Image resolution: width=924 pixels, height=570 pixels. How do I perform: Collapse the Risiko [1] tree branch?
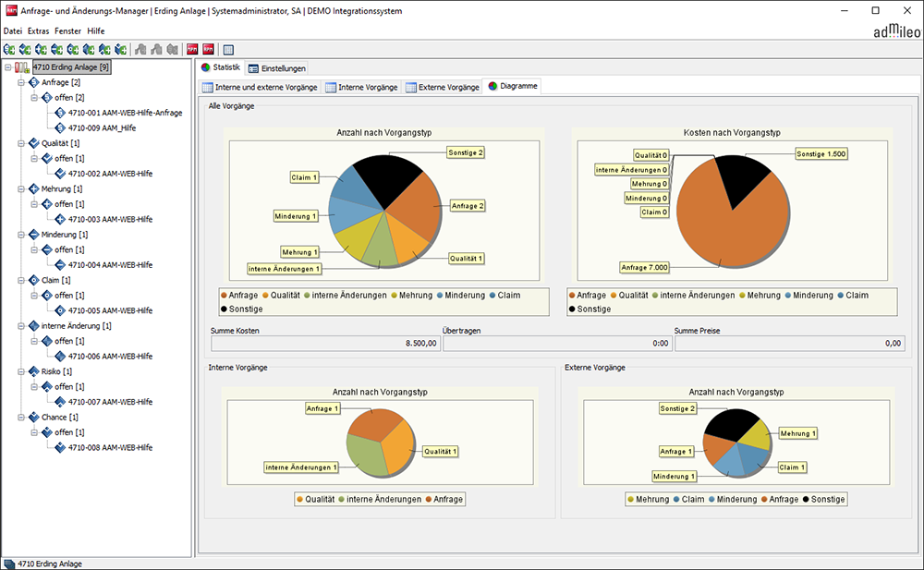click(21, 371)
